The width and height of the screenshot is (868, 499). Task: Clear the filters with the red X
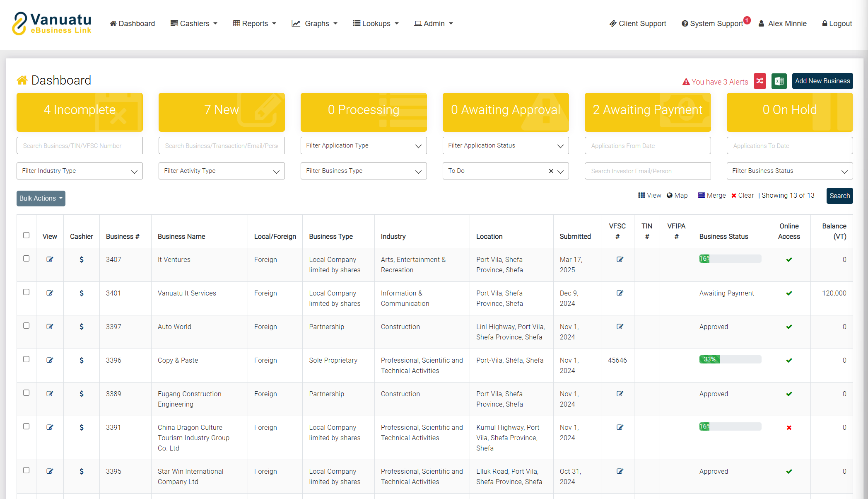(742, 196)
